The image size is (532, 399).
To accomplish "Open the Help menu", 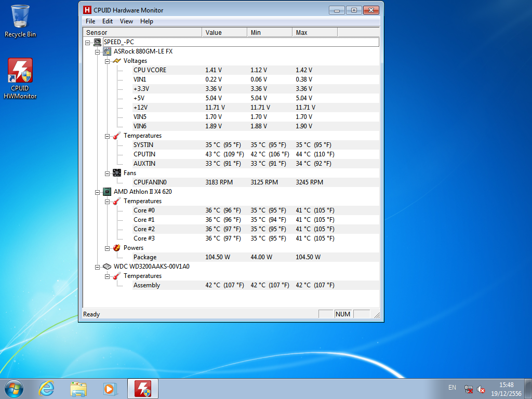I will click(x=147, y=21).
